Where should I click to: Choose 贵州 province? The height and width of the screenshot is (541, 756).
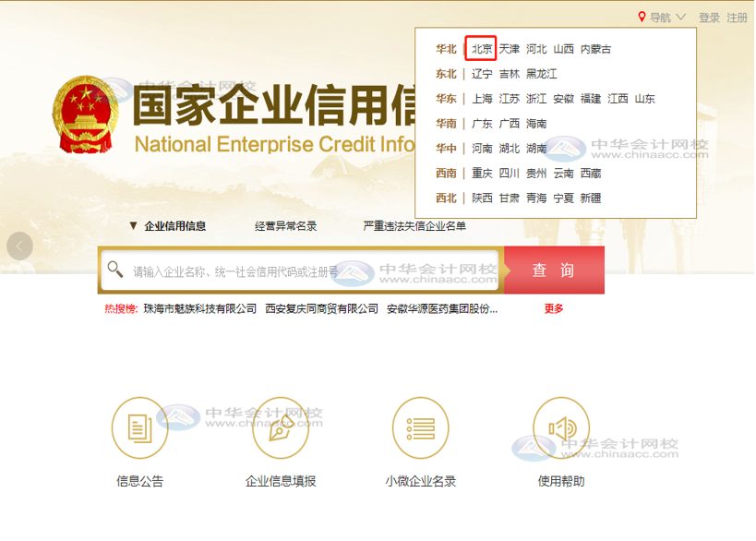tap(536, 174)
